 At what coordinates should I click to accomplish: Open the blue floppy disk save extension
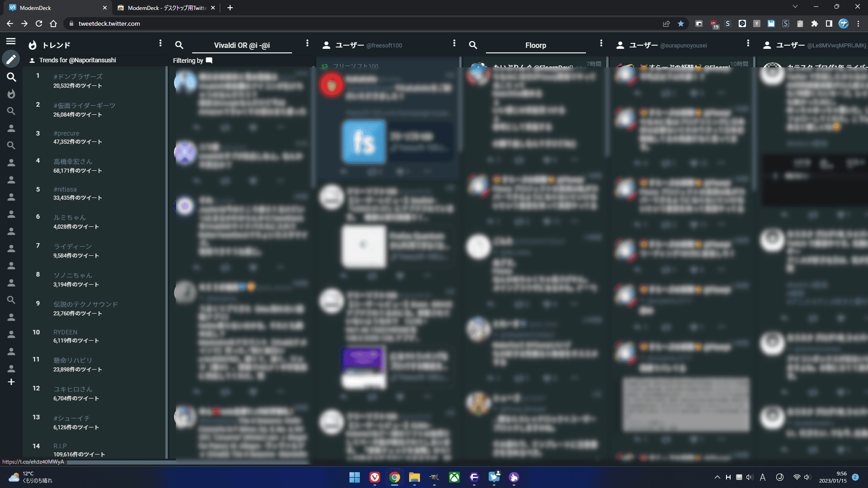click(x=771, y=23)
